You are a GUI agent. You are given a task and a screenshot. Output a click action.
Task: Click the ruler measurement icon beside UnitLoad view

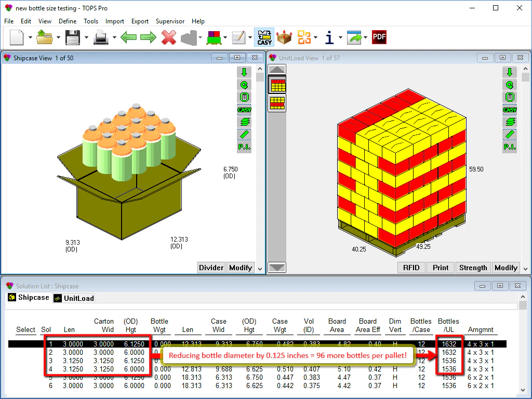510,135
